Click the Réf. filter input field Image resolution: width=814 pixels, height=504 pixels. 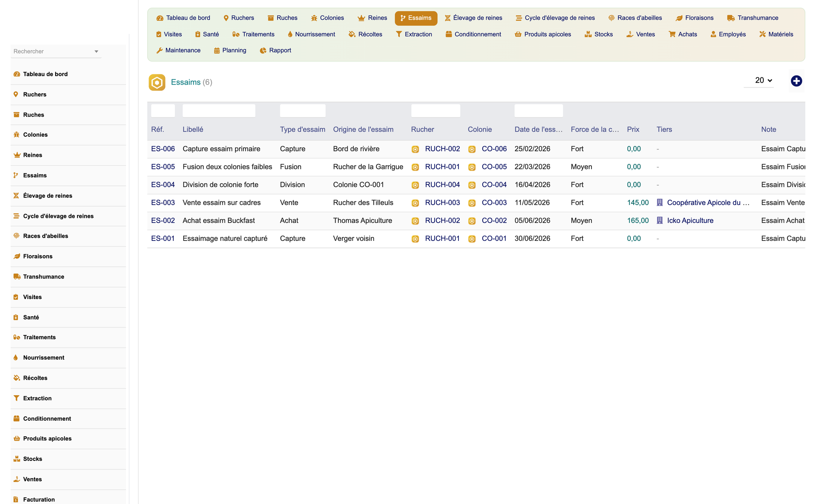click(x=163, y=111)
